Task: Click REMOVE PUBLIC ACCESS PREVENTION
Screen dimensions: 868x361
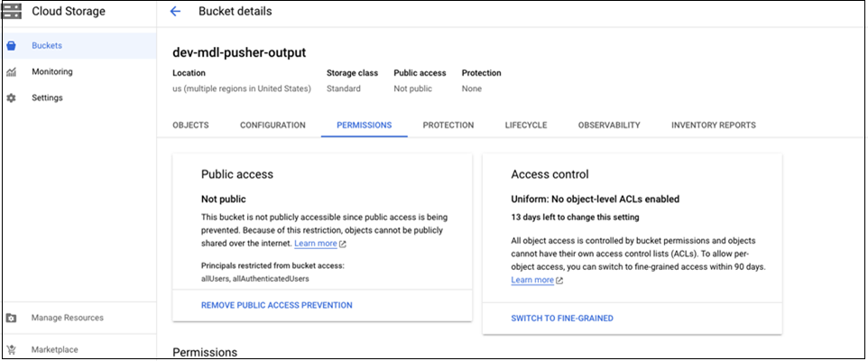Action: pyautogui.click(x=277, y=305)
